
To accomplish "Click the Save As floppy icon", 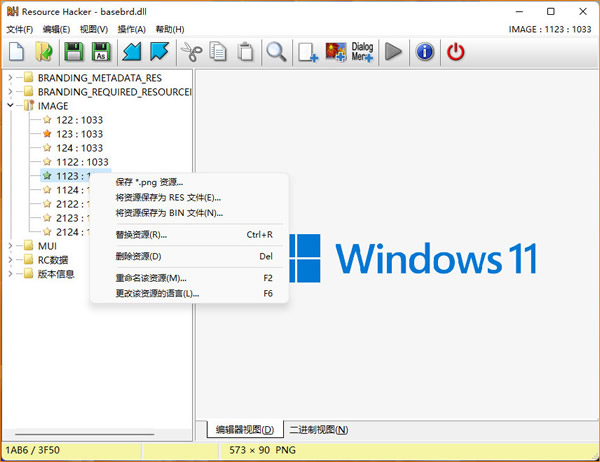I will click(101, 52).
